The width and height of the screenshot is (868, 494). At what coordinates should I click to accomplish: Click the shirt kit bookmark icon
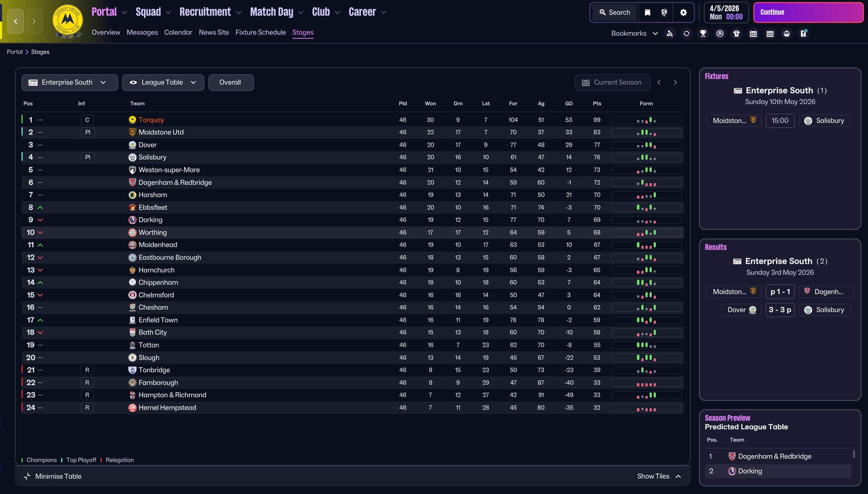click(737, 34)
